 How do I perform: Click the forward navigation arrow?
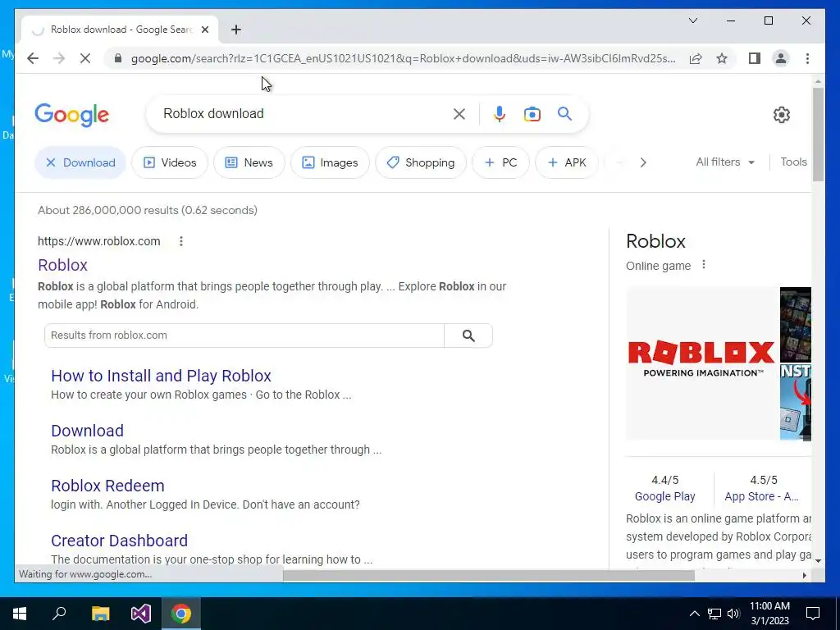point(59,58)
